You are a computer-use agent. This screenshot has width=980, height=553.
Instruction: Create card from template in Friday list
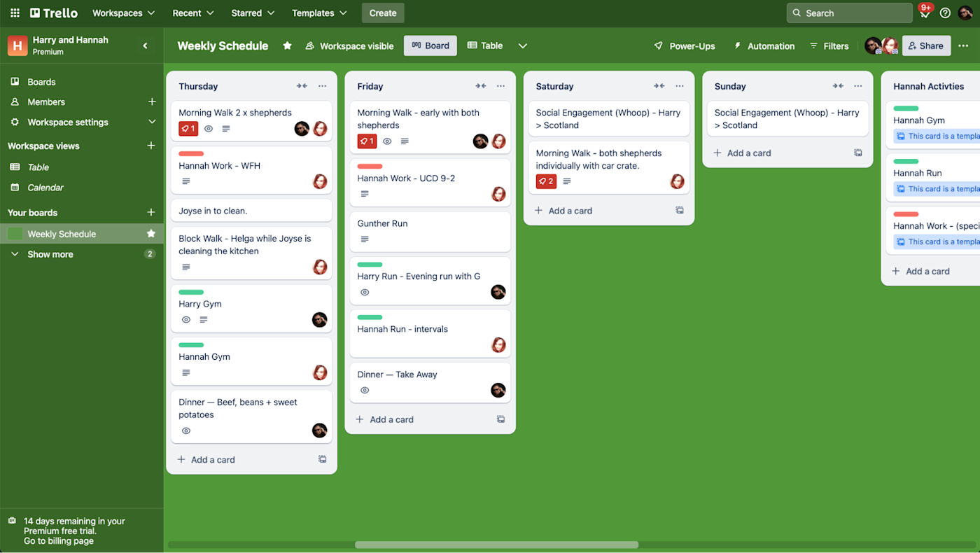[500, 419]
